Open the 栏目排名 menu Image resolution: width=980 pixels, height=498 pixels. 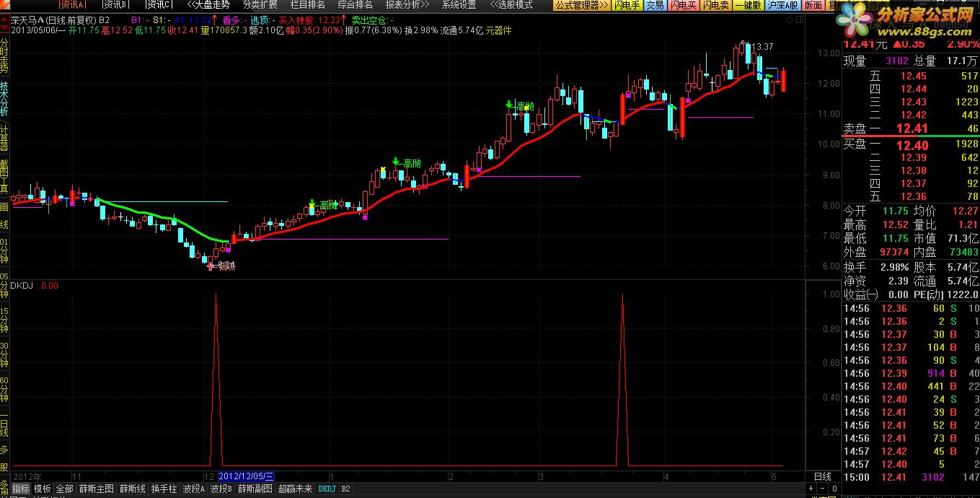point(307,4)
